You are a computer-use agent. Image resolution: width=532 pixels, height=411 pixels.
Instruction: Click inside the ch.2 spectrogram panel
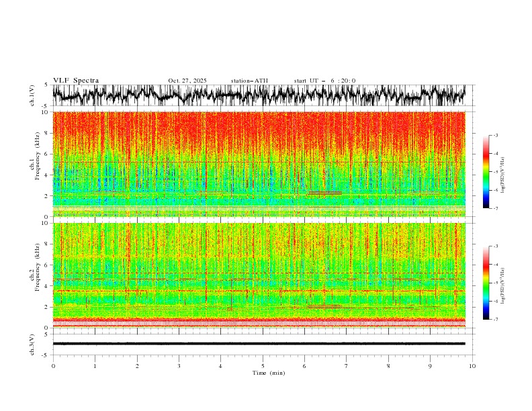(259, 275)
